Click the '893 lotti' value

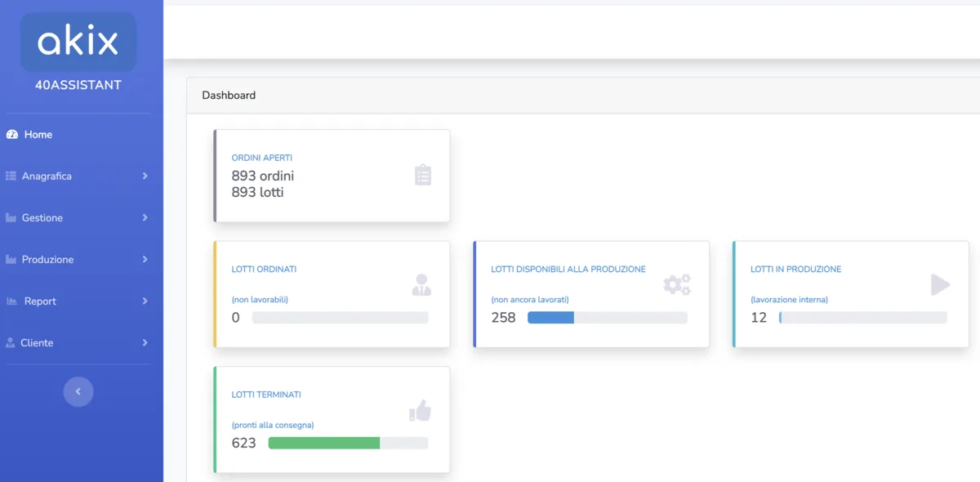coord(258,193)
